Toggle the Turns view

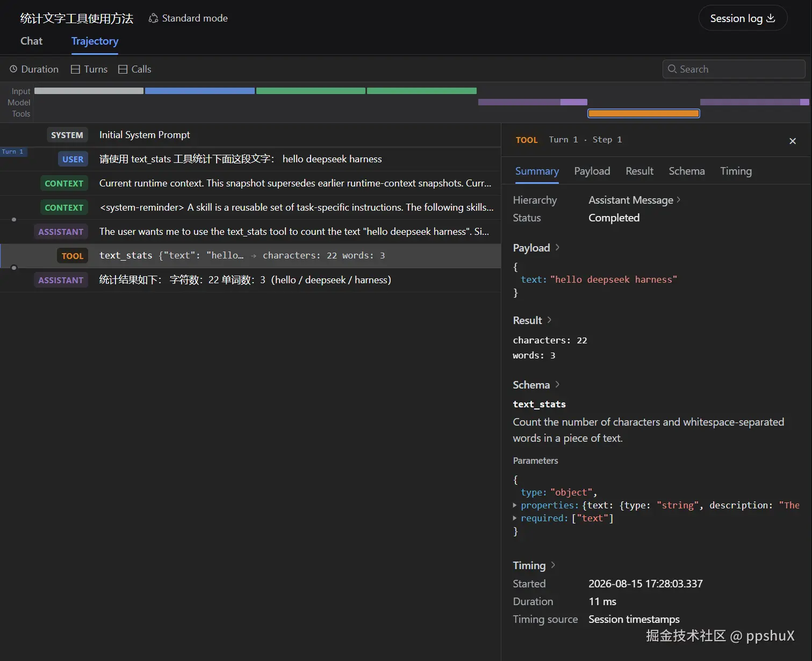tap(89, 69)
